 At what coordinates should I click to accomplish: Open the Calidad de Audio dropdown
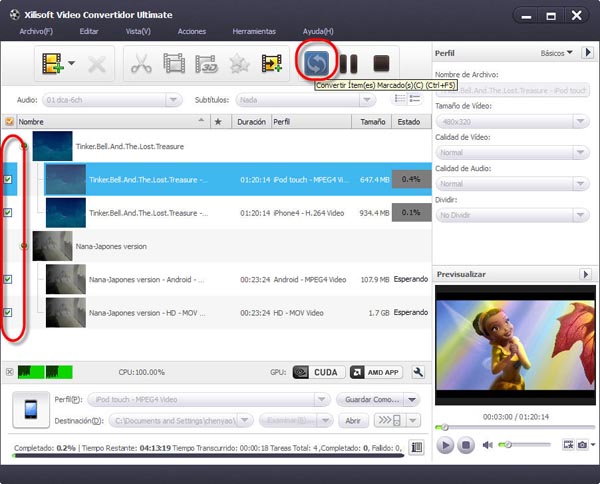click(511, 184)
